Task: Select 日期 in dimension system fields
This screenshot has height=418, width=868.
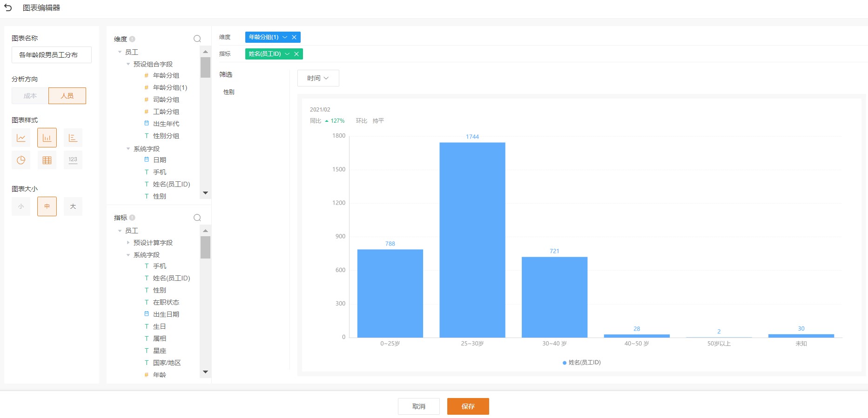Action: [160, 160]
